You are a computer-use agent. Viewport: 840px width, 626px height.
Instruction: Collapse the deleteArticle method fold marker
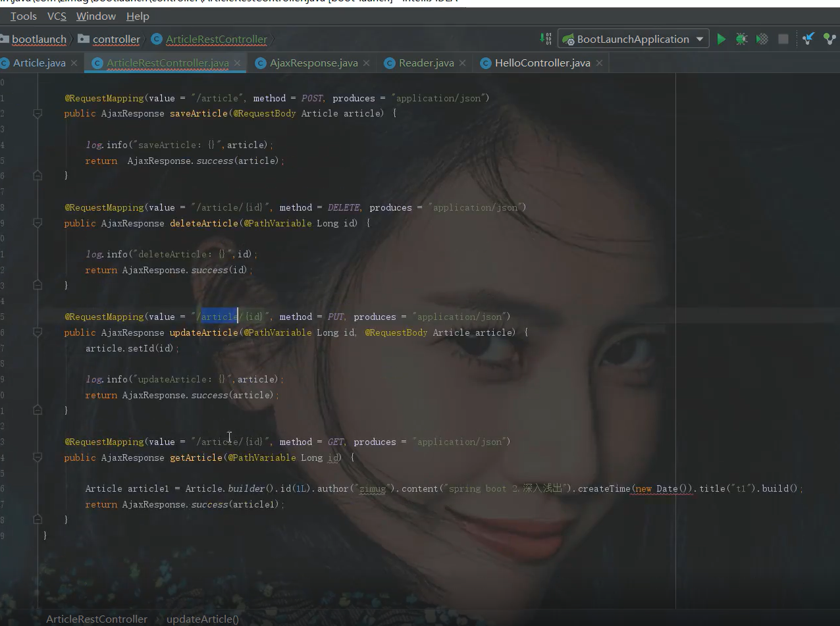click(x=38, y=223)
